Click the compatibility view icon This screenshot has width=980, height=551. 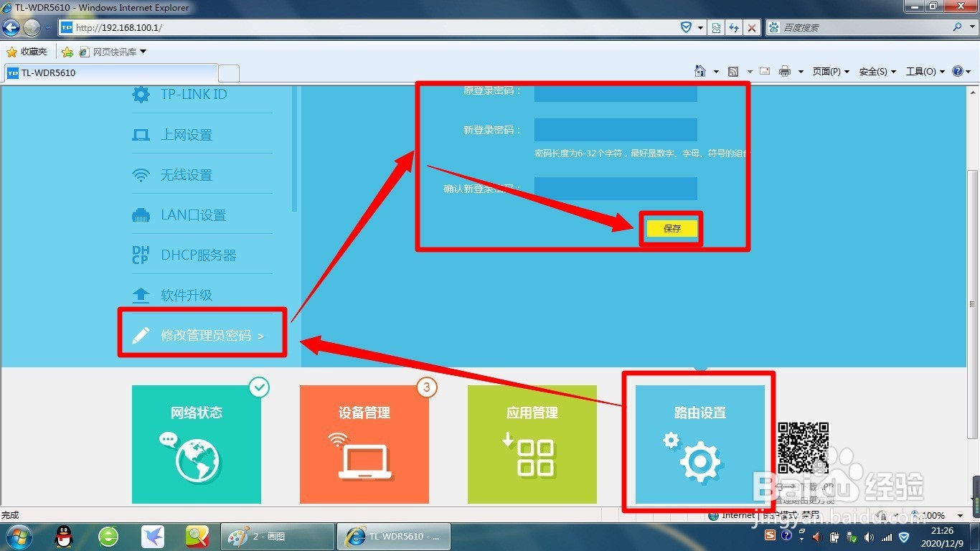(x=716, y=27)
